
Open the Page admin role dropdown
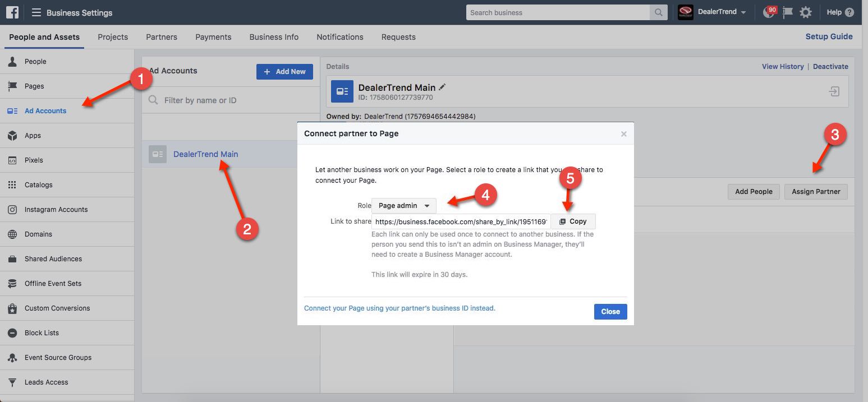[x=404, y=206]
